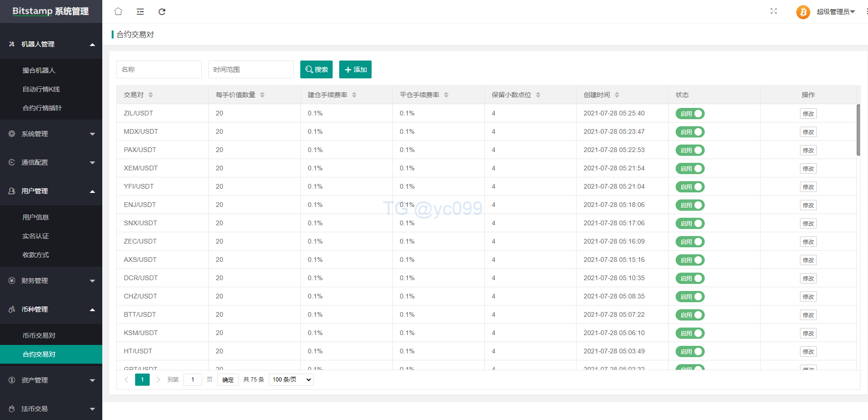Click the 名称 search input field
The width and height of the screenshot is (868, 420).
coord(159,69)
